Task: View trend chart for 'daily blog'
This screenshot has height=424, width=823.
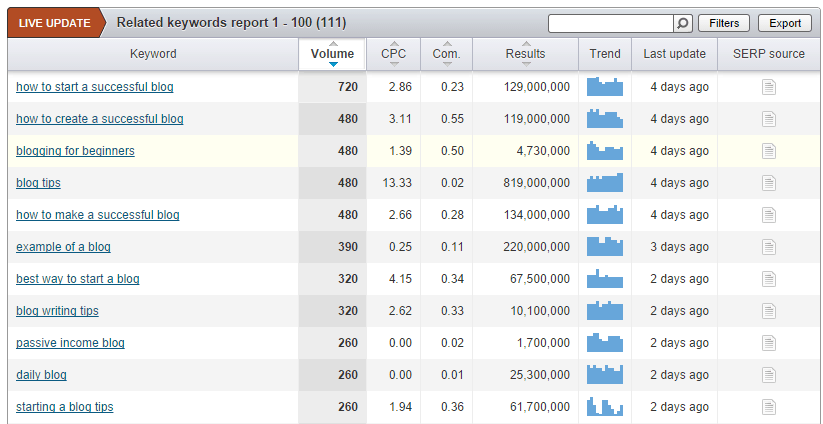Action: [x=605, y=375]
